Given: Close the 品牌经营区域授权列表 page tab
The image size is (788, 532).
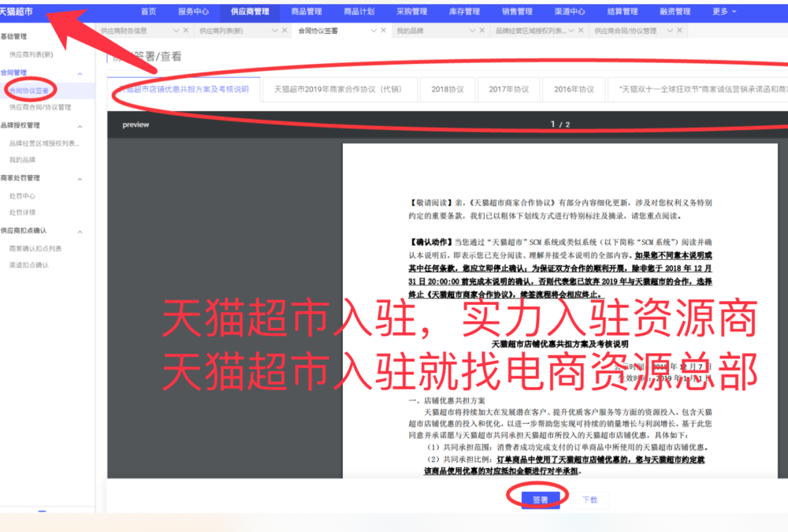Looking at the screenshot, I should (x=581, y=31).
